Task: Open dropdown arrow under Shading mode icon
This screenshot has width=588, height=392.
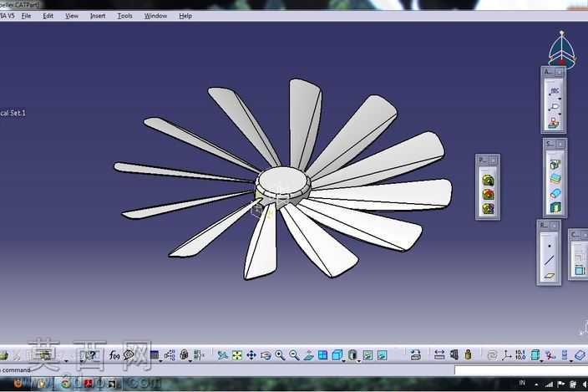Action: click(x=358, y=361)
